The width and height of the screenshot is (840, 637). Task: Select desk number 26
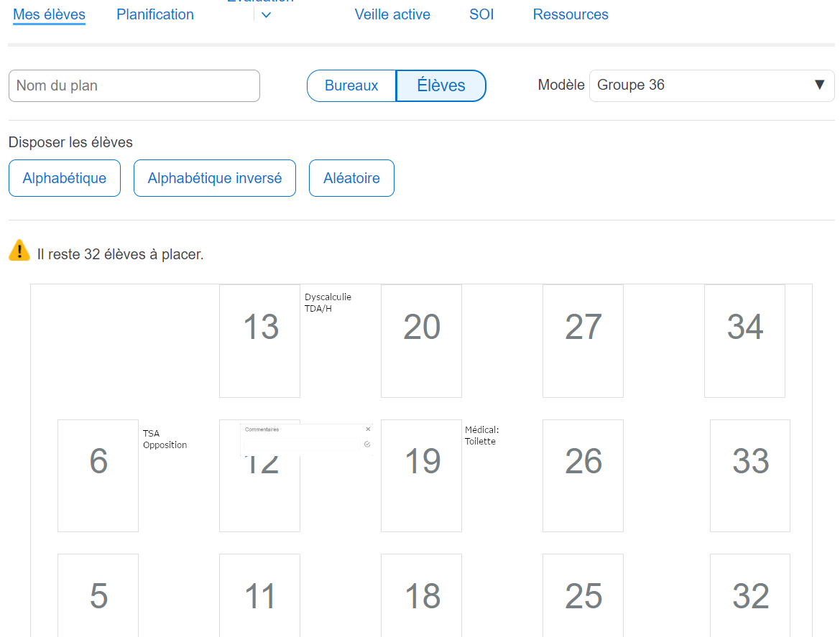pyautogui.click(x=583, y=475)
